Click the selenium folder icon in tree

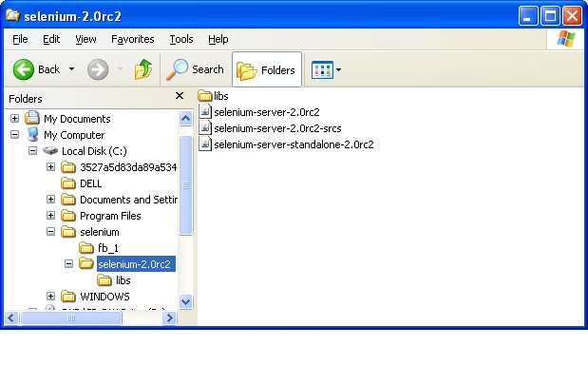(68, 232)
